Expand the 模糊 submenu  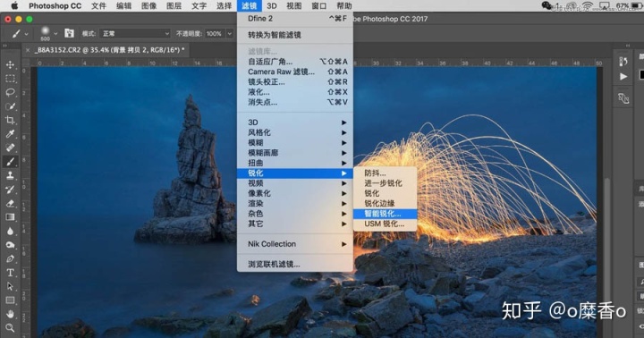[295, 142]
